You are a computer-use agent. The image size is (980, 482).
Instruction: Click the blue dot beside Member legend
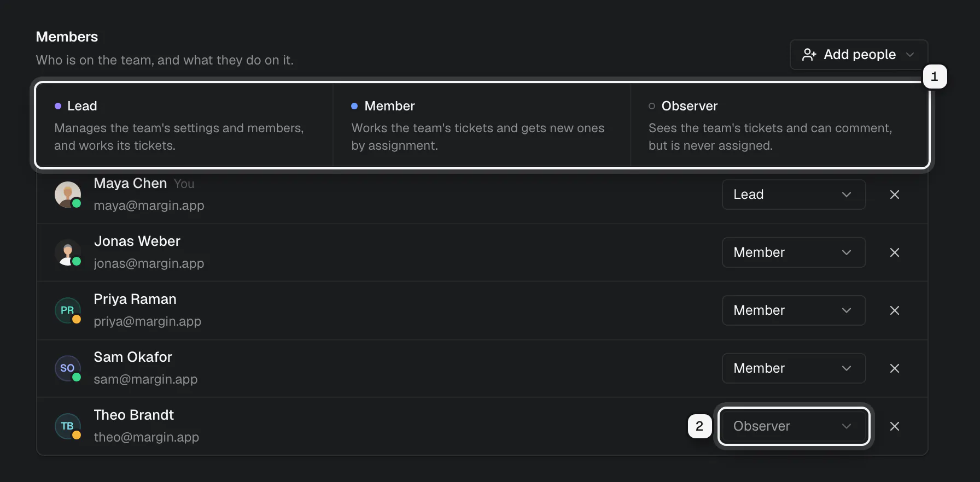click(354, 106)
